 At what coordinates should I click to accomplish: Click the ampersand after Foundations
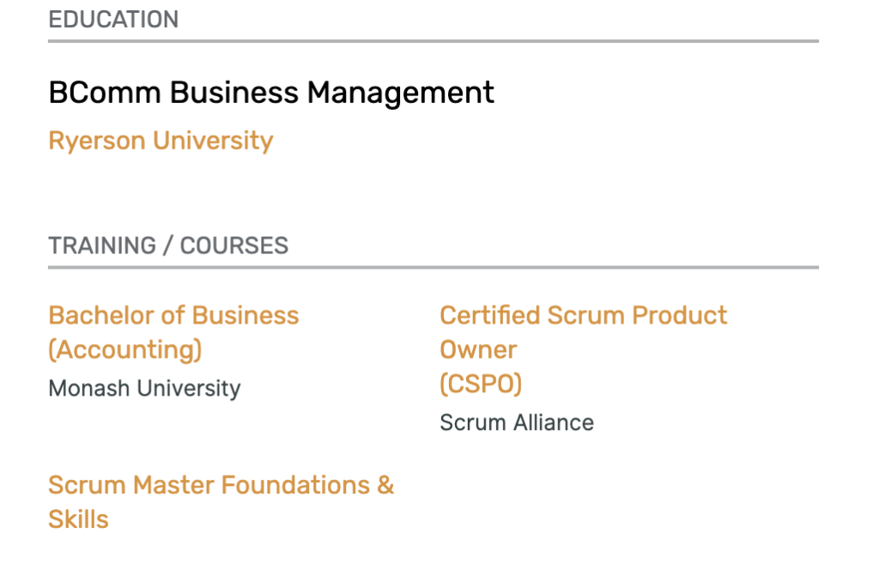(x=385, y=486)
